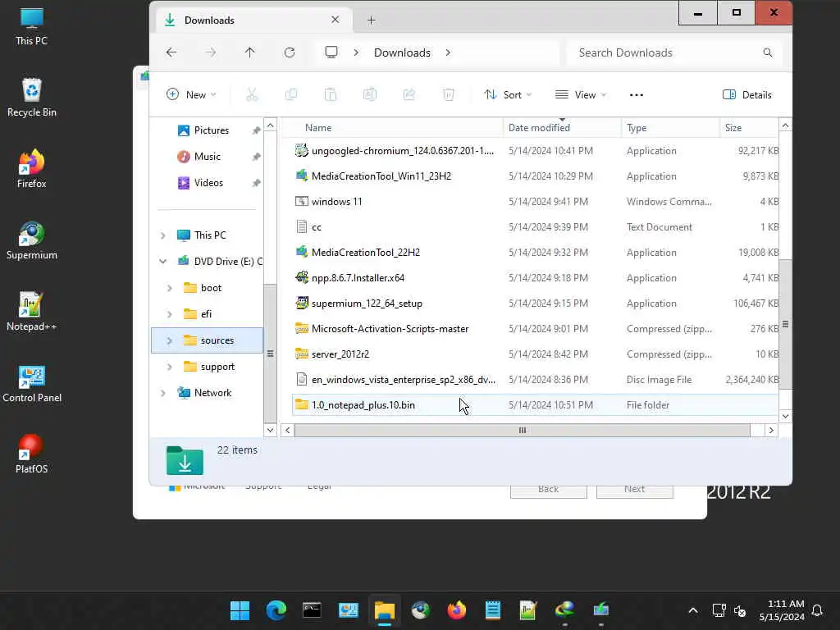This screenshot has height=630, width=840.
Task: Open Control Panel desktop shortcut
Action: (32, 383)
